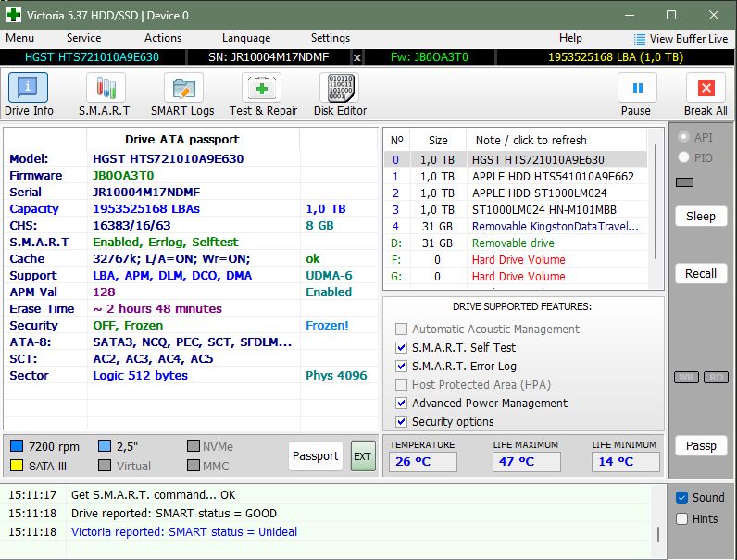Open Test & Repair first-aid icon
Image resolution: width=737 pixels, height=560 pixels.
point(261,88)
